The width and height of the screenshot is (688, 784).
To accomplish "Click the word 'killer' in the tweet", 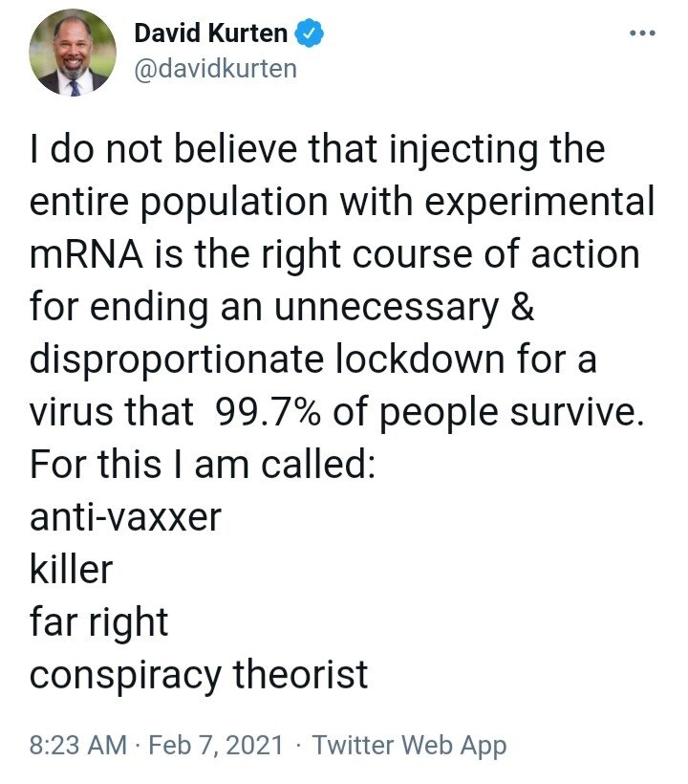I will [x=71, y=570].
